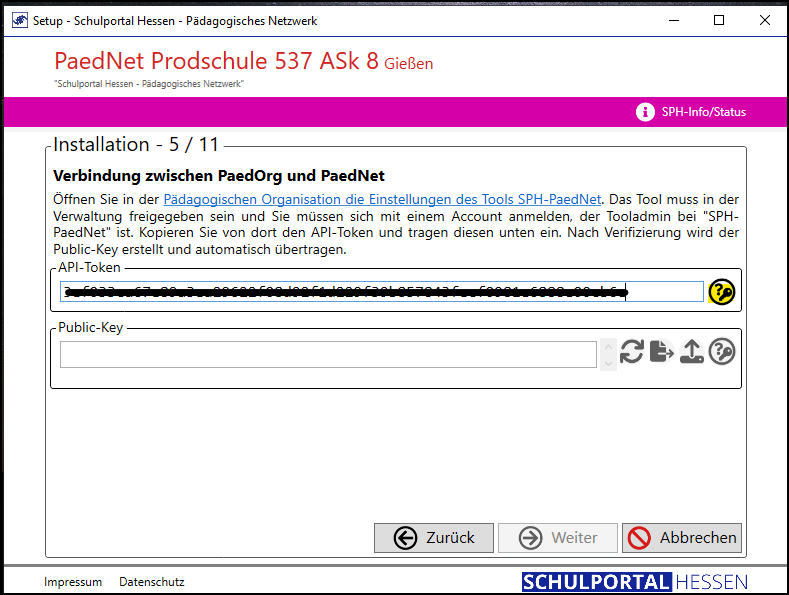The height and width of the screenshot is (595, 789).
Task: Open the Impressum link
Action: coord(73,582)
